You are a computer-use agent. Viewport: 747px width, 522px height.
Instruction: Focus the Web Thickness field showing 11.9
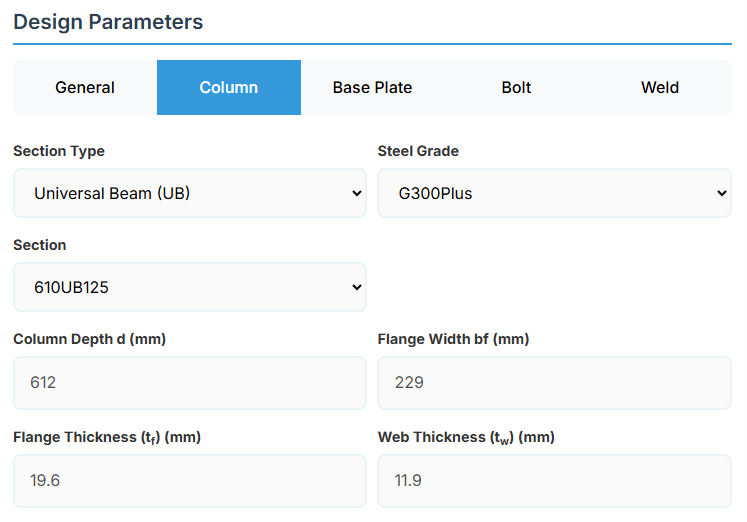[554, 480]
